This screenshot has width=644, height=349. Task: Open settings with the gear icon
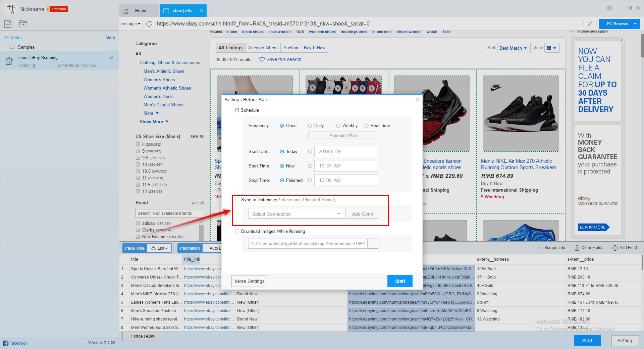point(609,8)
